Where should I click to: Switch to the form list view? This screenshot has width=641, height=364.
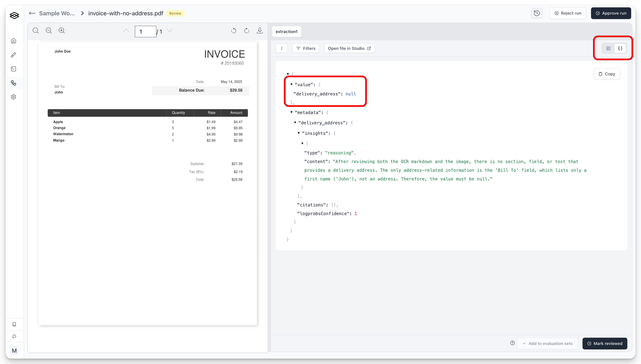(608, 49)
